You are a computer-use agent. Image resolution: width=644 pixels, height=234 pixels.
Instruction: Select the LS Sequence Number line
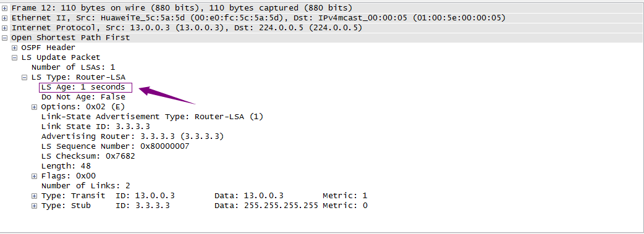(x=115, y=146)
